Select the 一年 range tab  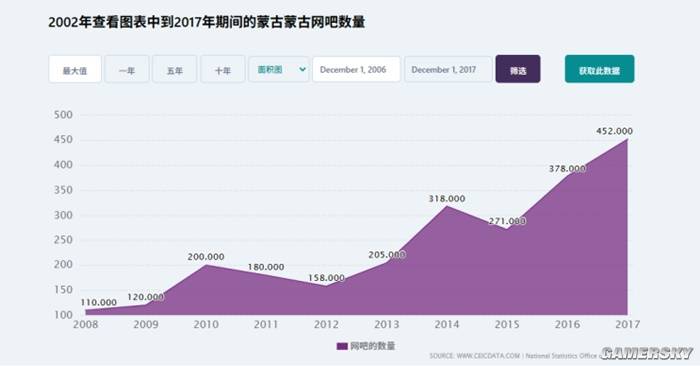127,70
